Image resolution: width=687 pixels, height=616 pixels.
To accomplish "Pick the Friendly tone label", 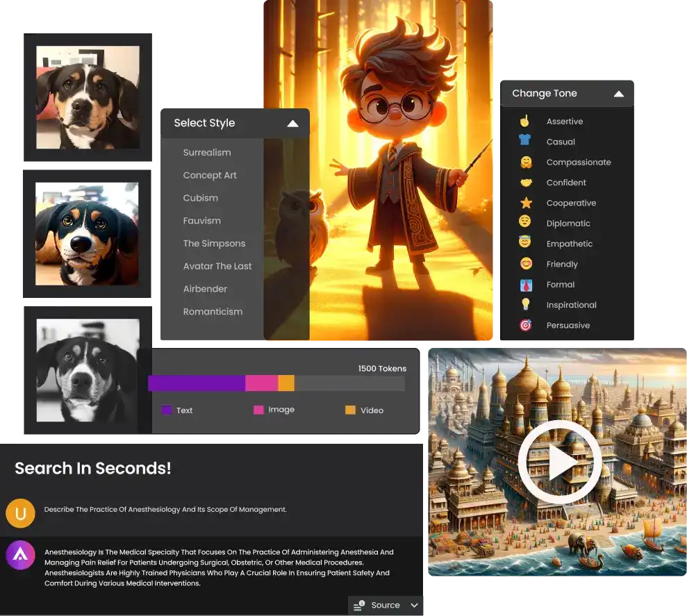I will (562, 264).
